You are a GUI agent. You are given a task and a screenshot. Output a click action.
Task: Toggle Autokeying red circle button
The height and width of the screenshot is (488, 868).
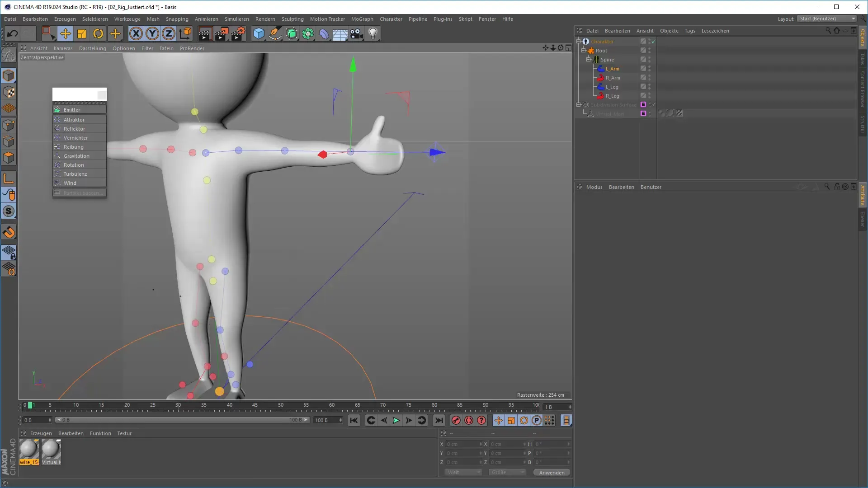(469, 420)
